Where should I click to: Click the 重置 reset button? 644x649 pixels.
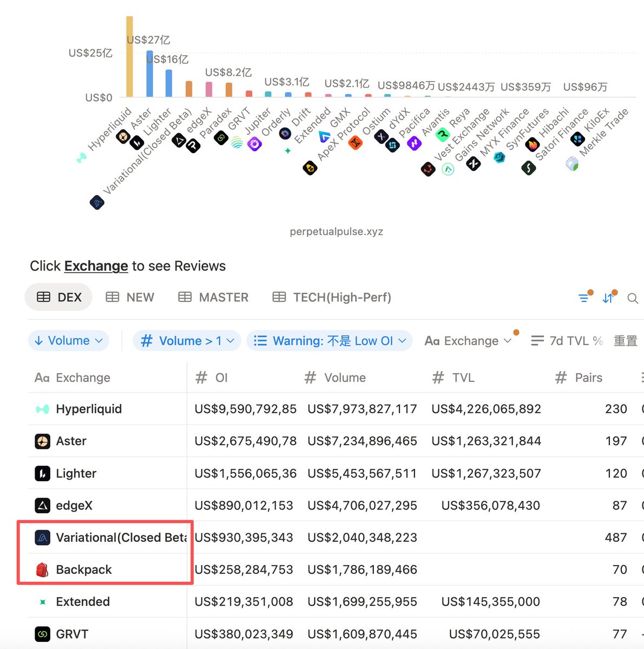pos(625,341)
